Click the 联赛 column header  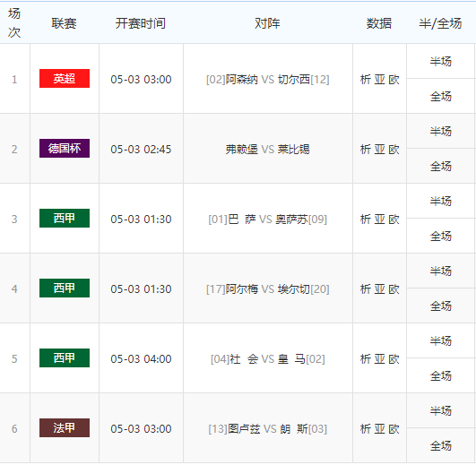(x=64, y=23)
